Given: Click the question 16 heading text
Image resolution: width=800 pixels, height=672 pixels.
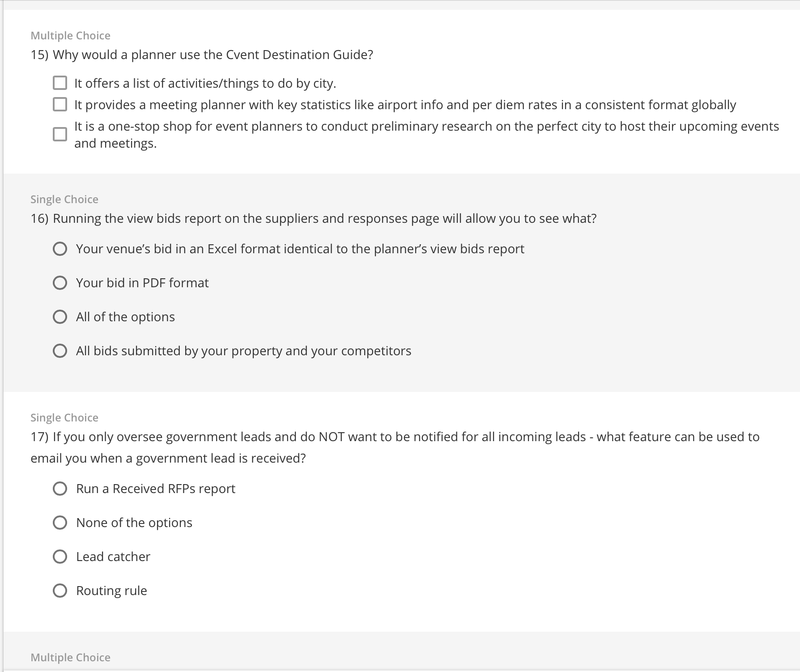Looking at the screenshot, I should (x=313, y=218).
